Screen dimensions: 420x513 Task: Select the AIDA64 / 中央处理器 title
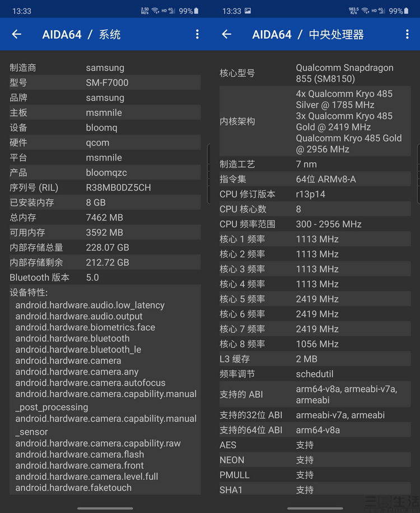tap(308, 34)
